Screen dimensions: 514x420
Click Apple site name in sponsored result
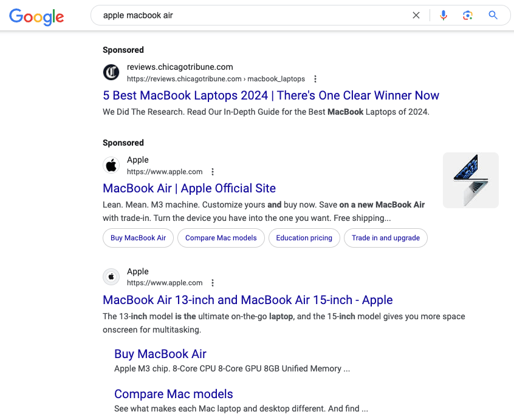[x=138, y=160]
